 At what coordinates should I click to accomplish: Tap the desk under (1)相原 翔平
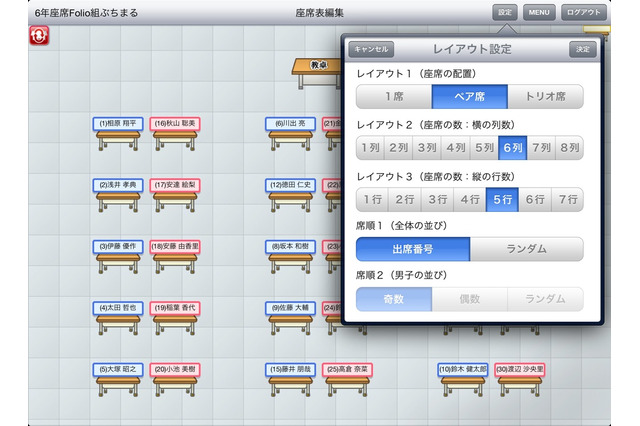point(118,141)
